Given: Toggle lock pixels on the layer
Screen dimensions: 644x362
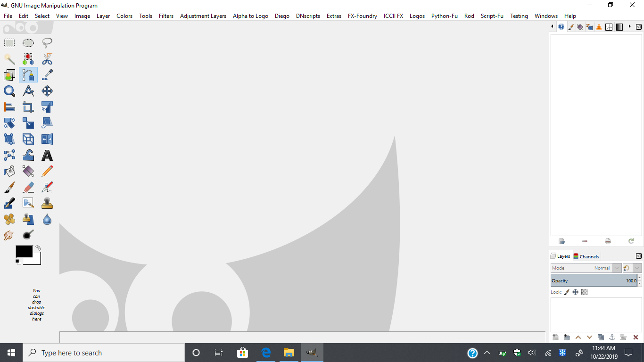Looking at the screenshot, I should click(x=567, y=292).
